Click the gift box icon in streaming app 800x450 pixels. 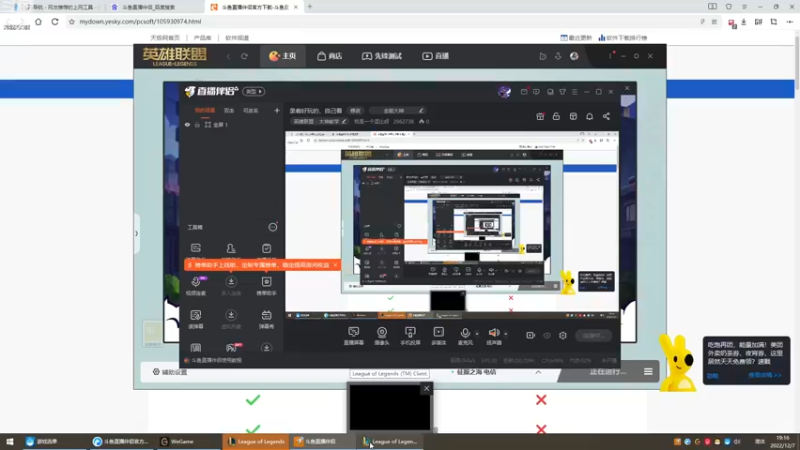(x=540, y=116)
